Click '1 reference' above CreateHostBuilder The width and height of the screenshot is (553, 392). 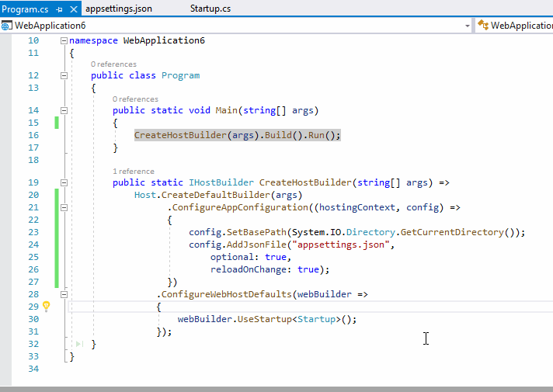click(134, 172)
